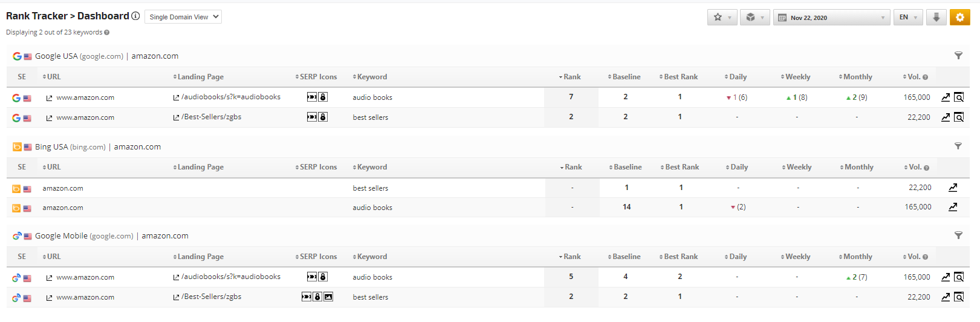980x322 pixels.
Task: Expand the star favorites dropdown
Action: pos(722,18)
